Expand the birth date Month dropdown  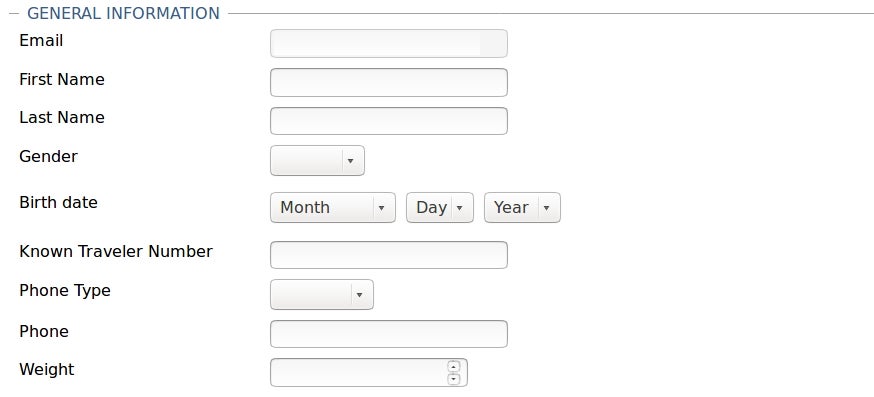coord(333,207)
